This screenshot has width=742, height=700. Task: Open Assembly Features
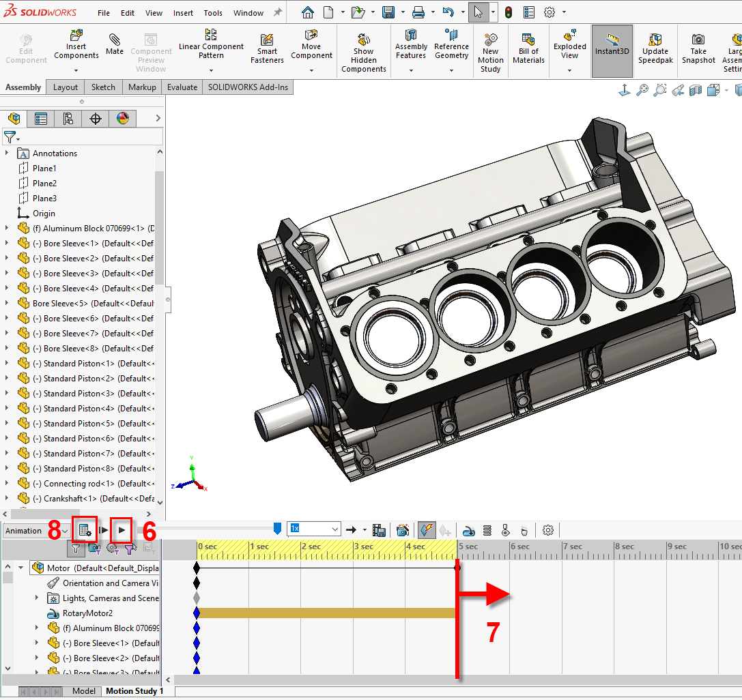[x=411, y=44]
